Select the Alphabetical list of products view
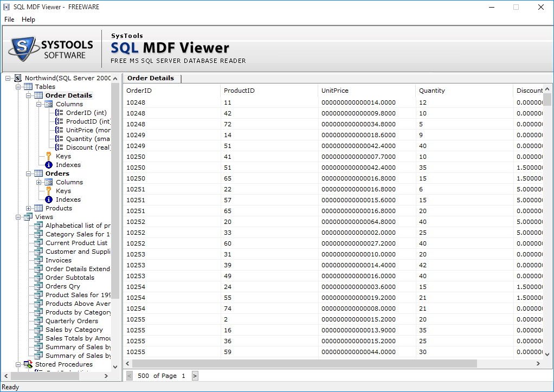Viewport: 554px width, 392px height. [78, 226]
